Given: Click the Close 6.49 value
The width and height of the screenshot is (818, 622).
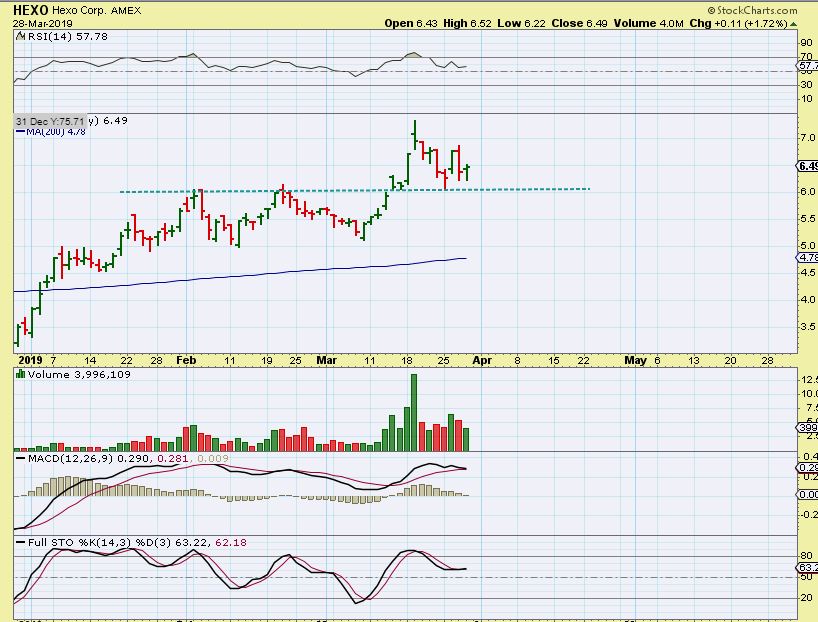Looking at the screenshot, I should coord(579,23).
